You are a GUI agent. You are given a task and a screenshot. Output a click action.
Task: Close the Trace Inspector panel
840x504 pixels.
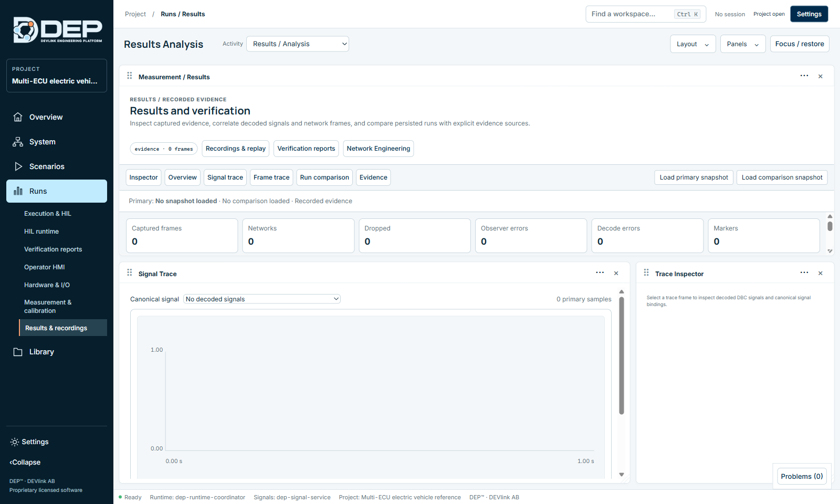[x=821, y=274]
